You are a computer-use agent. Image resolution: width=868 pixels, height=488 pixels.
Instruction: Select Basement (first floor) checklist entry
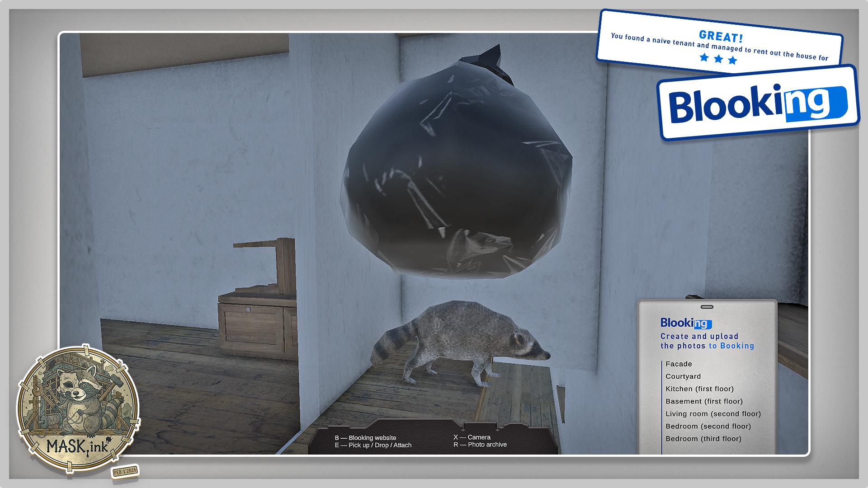point(704,401)
